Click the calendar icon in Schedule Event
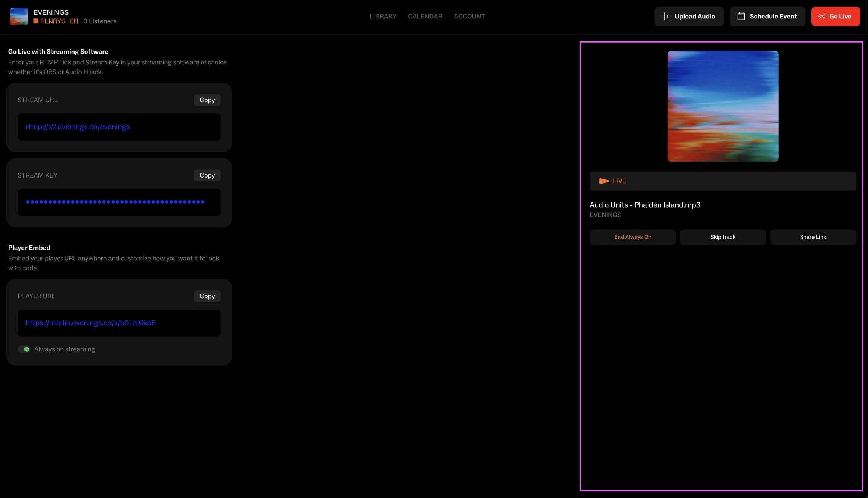 741,16
